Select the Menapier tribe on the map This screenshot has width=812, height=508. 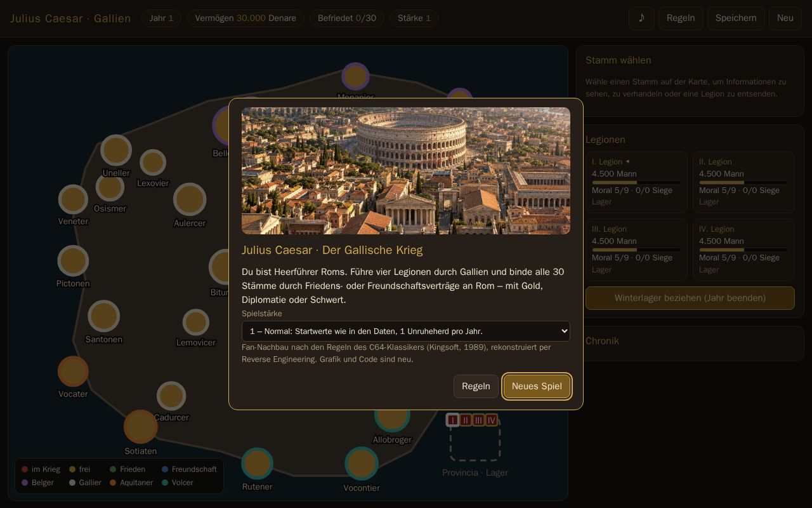[355, 76]
